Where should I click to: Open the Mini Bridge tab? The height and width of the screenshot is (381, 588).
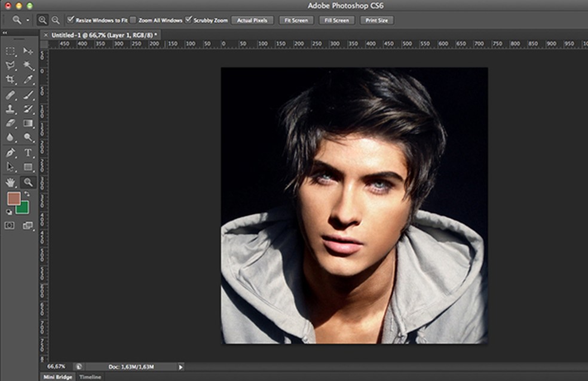[57, 377]
